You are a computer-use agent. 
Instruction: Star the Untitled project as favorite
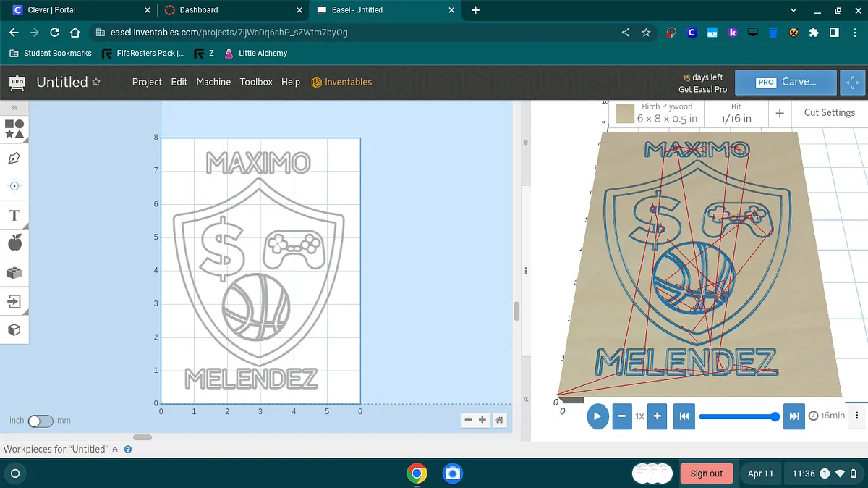[x=96, y=82]
